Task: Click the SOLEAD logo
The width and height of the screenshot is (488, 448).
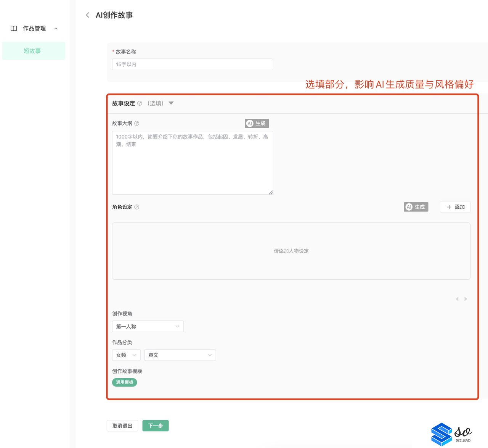Action: 451,434
